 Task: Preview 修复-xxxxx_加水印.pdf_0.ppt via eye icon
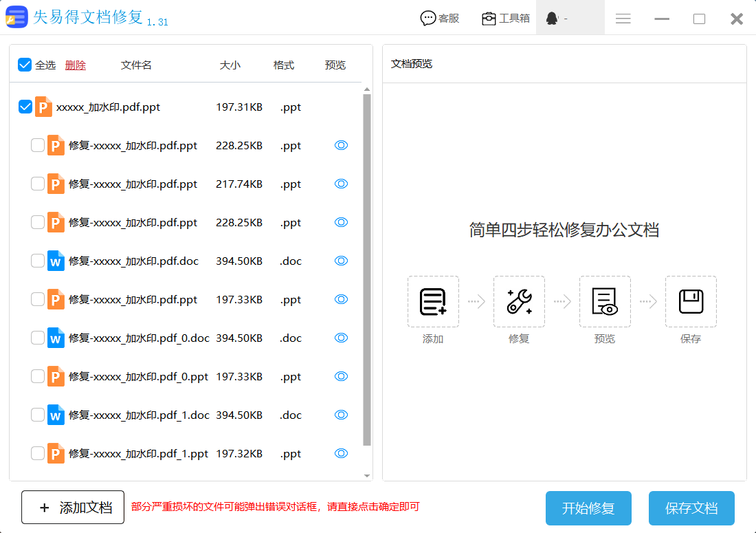pyautogui.click(x=341, y=376)
